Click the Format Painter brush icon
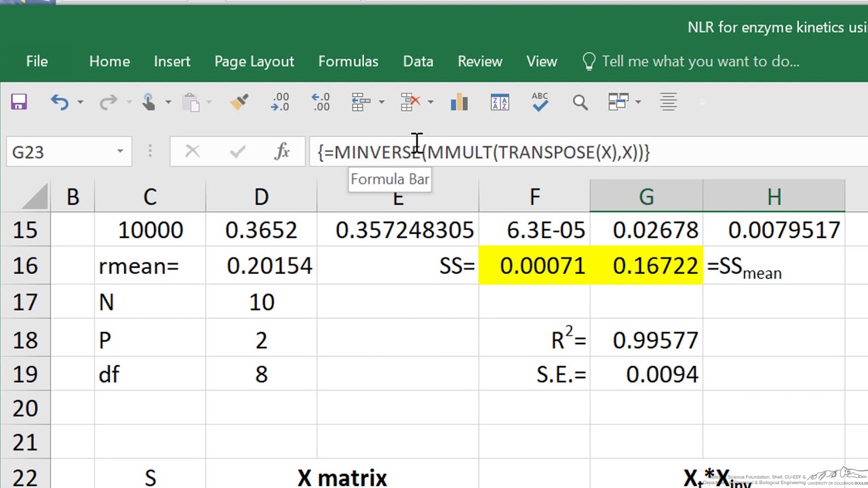Image resolution: width=868 pixels, height=488 pixels. 239,102
